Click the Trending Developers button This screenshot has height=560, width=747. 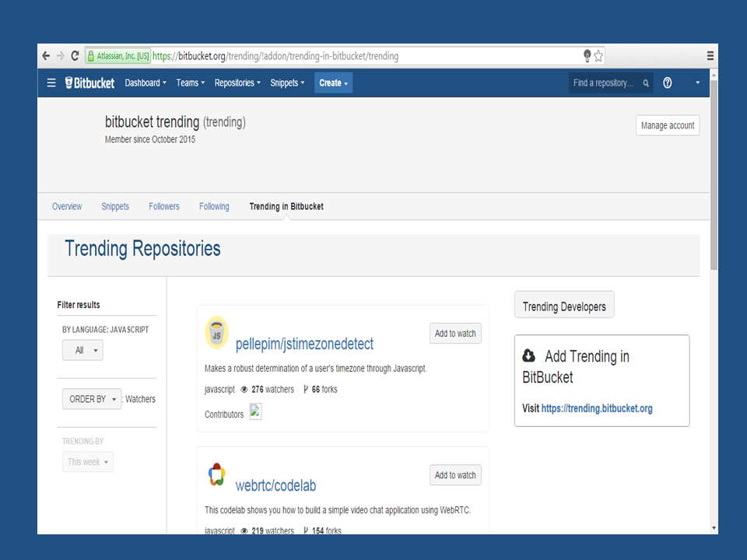(564, 305)
